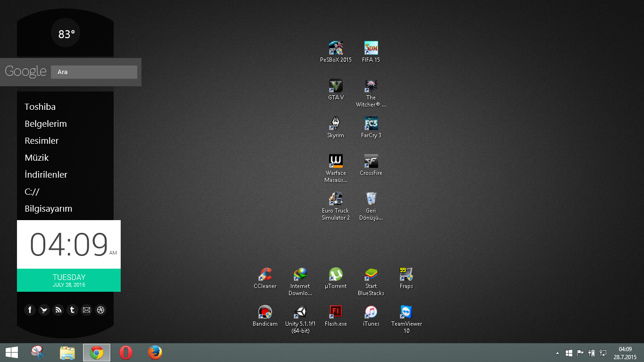Open File Explorer from the taskbar
This screenshot has width=644, height=362.
pos(67,353)
